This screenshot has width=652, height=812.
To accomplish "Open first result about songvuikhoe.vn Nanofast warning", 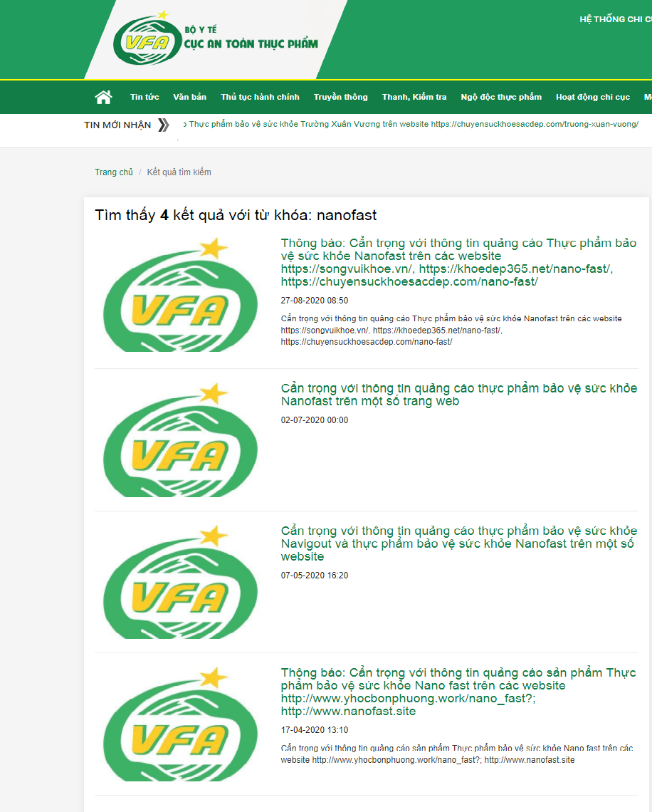I will pyautogui.click(x=458, y=262).
